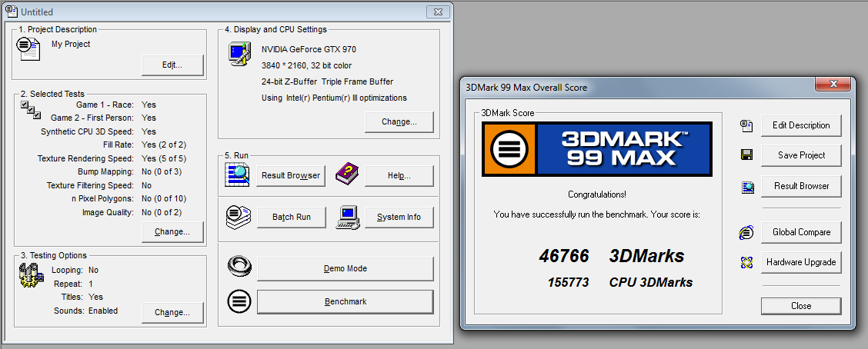Click the NVIDIA GeForce GTX 970 text

(x=309, y=49)
